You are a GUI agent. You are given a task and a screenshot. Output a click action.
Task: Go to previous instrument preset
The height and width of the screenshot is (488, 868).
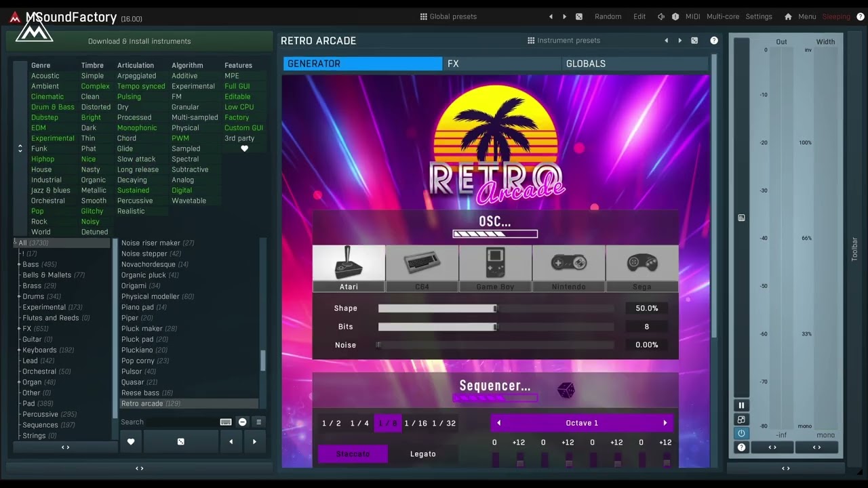click(666, 41)
